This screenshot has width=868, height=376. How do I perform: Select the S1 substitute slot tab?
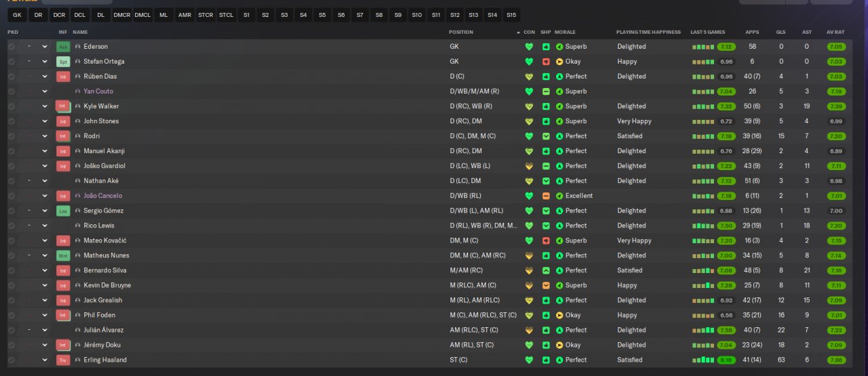click(x=246, y=14)
